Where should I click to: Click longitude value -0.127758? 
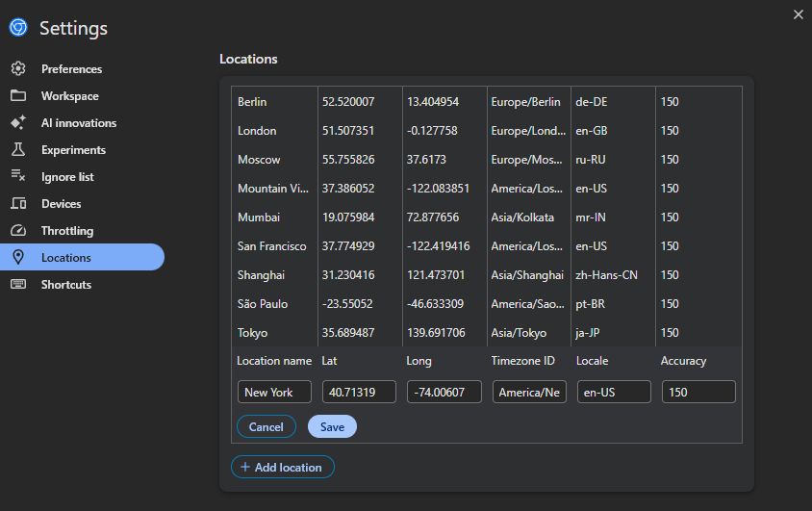point(432,131)
